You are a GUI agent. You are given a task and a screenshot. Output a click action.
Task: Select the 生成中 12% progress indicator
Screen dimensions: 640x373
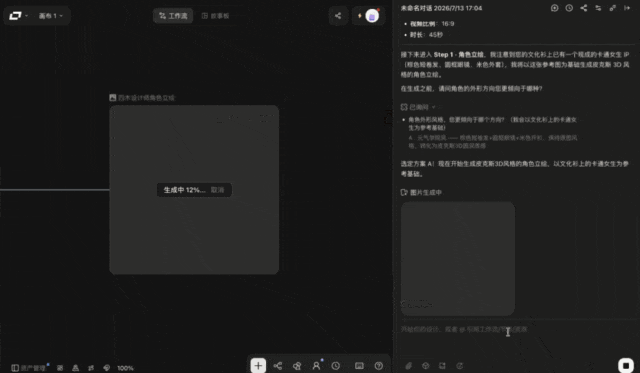(x=184, y=190)
